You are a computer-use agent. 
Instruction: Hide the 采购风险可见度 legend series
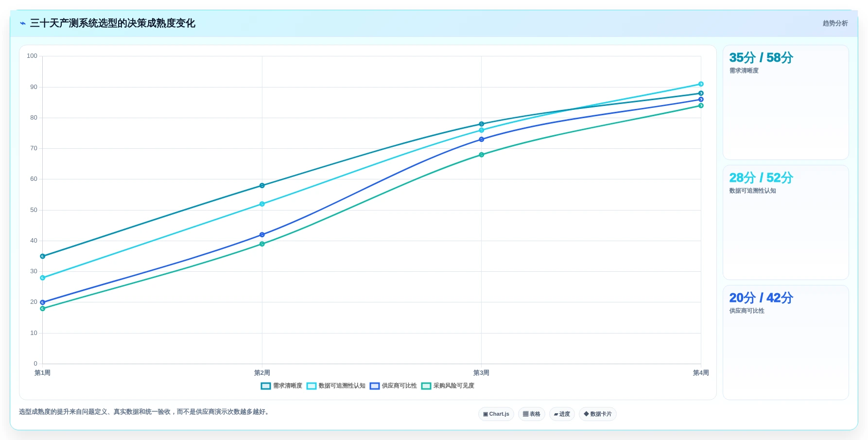click(x=448, y=386)
